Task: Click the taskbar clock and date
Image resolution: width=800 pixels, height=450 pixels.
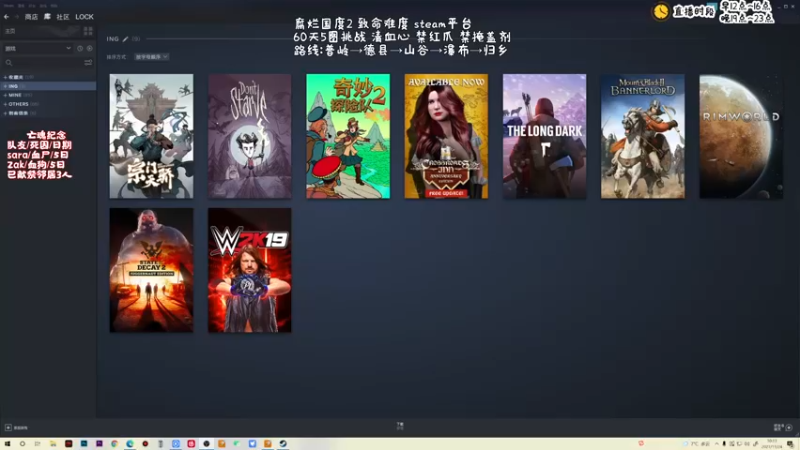Action: coord(773,444)
